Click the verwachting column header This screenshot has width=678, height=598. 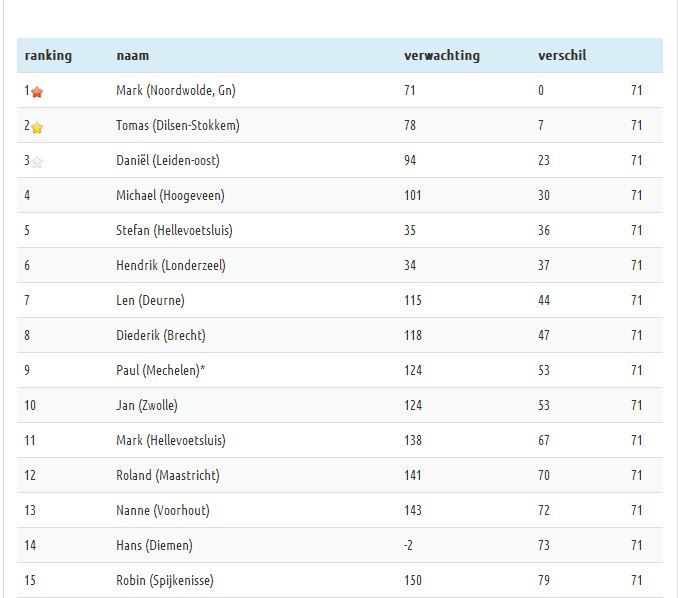point(441,55)
